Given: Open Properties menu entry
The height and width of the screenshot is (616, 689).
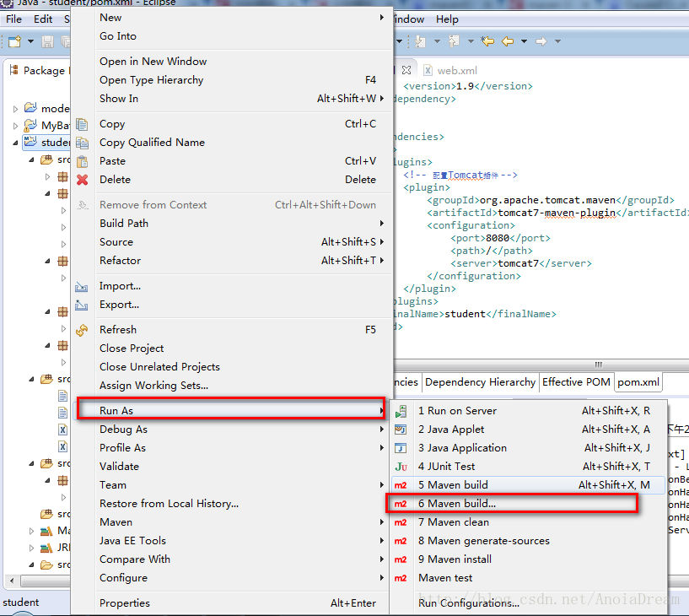Looking at the screenshot, I should [231, 603].
